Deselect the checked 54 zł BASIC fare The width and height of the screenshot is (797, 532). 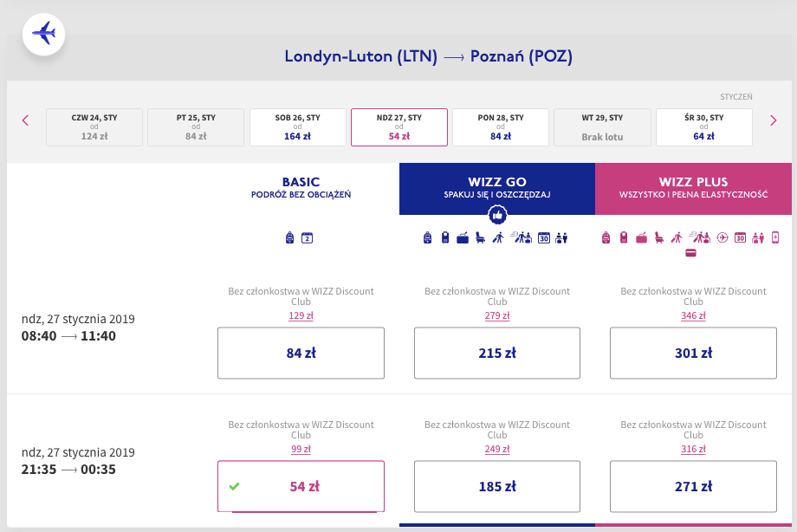pos(301,486)
